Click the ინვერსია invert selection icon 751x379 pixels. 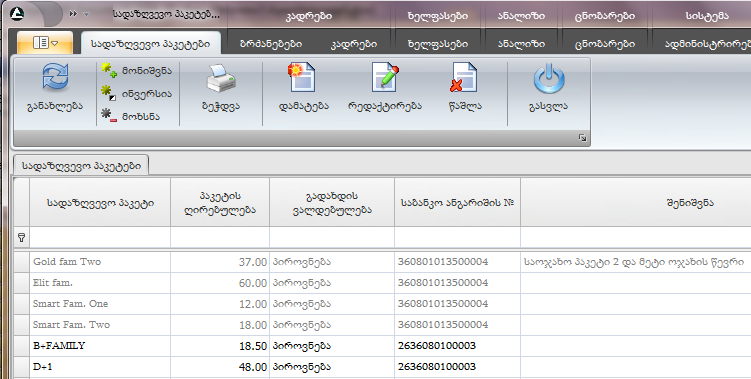tap(109, 93)
